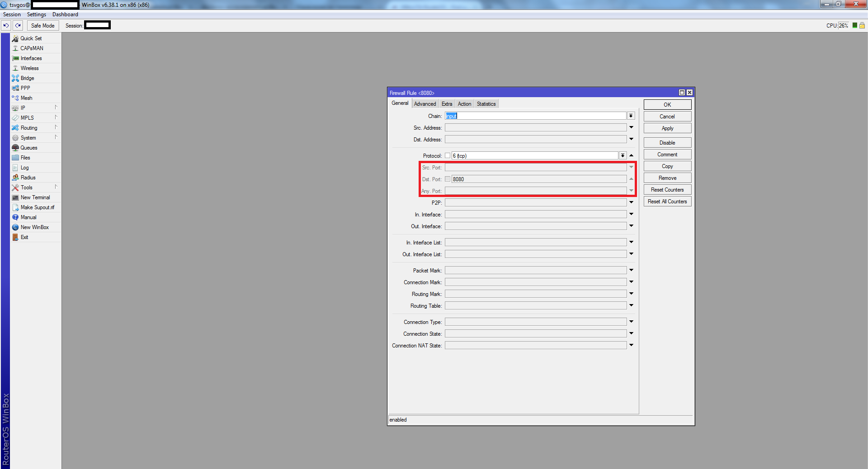The width and height of the screenshot is (868, 469).
Task: Expand the Dst. Address field
Action: tap(631, 139)
